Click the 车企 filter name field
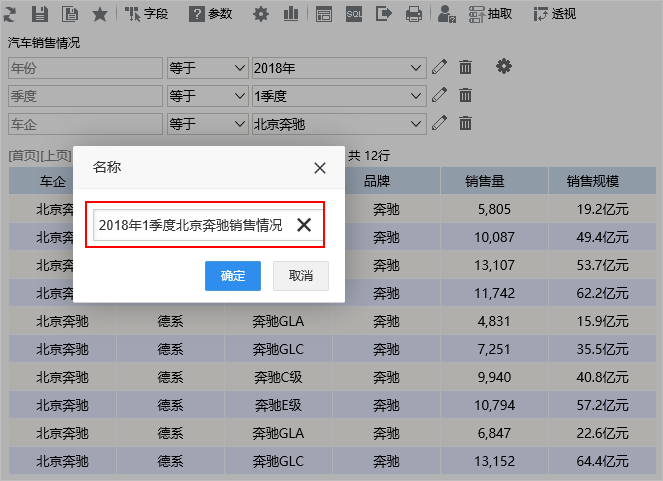Screen dimensions: 663x481 coord(85,124)
